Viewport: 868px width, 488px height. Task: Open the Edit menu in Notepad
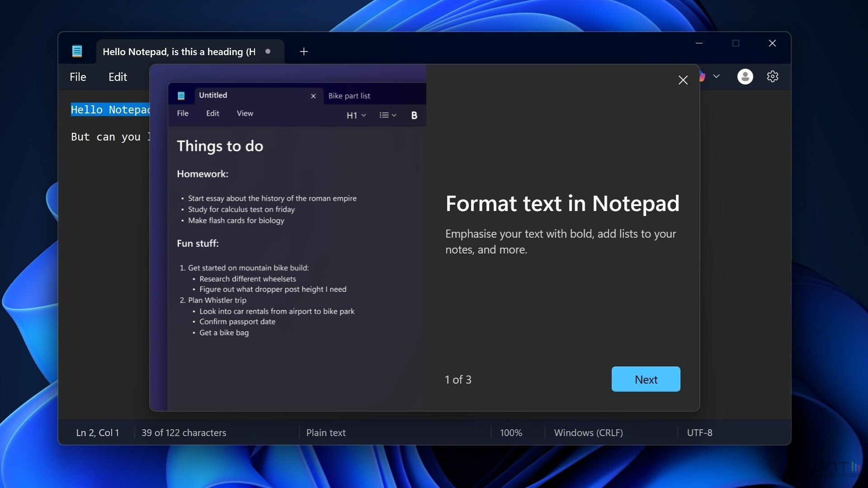tap(118, 77)
